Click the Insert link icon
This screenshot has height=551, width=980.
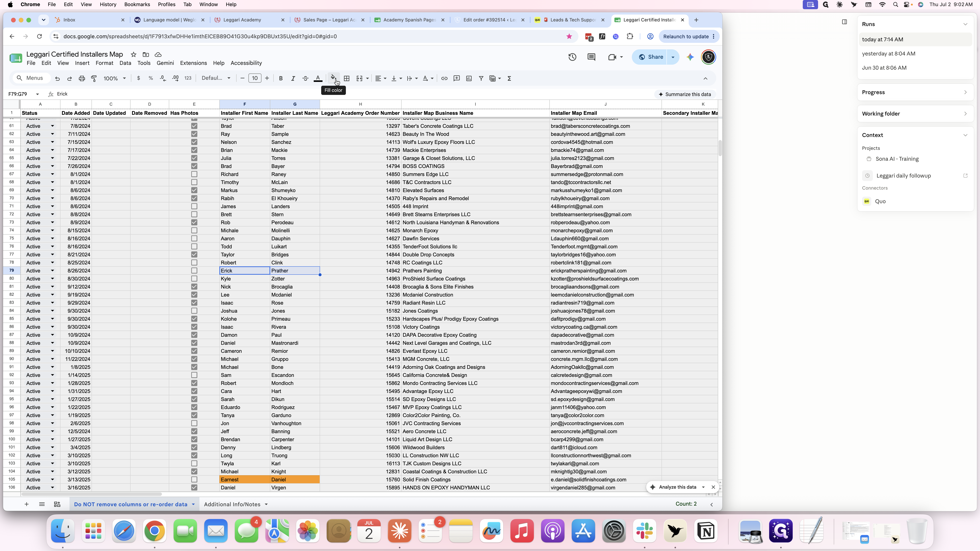point(444,78)
